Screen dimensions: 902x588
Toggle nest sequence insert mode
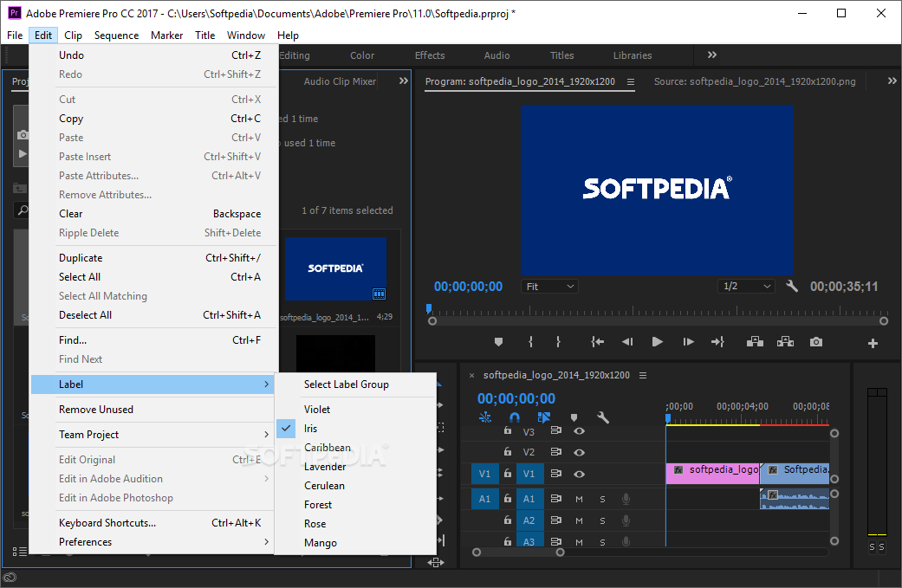click(485, 417)
